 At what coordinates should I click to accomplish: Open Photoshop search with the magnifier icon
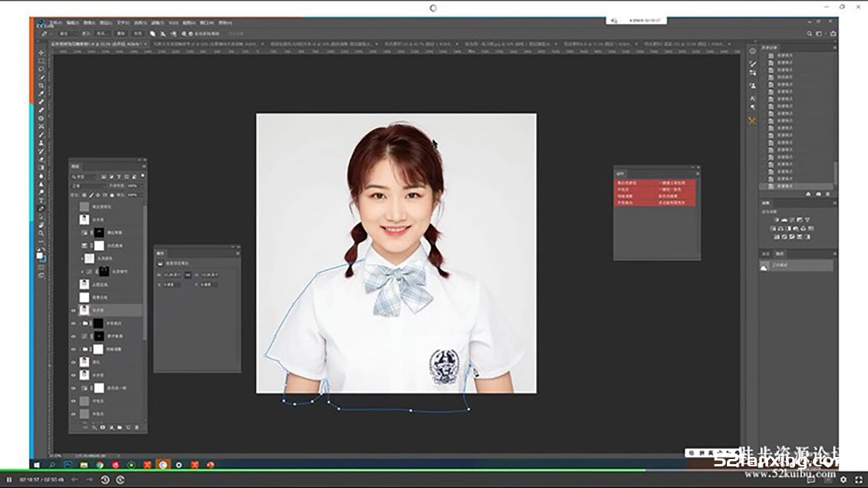(x=810, y=33)
